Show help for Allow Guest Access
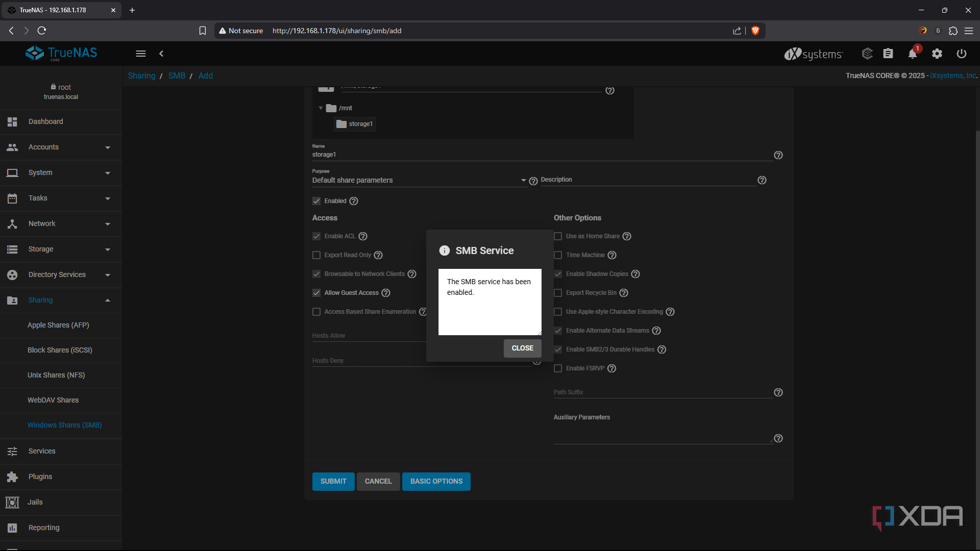The image size is (980, 551). pyautogui.click(x=386, y=293)
